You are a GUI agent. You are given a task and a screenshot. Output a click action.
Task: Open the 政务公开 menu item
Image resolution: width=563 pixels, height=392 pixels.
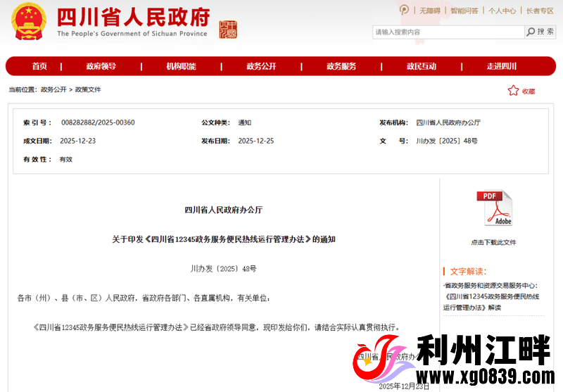click(x=261, y=66)
